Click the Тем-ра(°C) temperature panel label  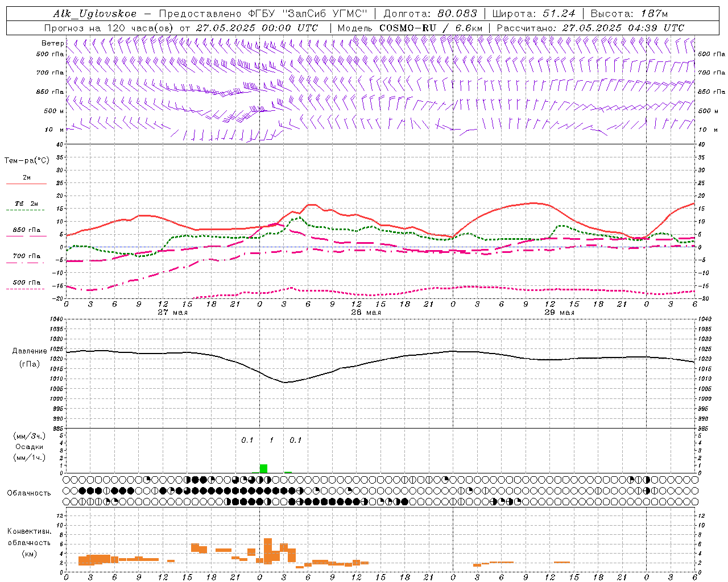point(27,161)
